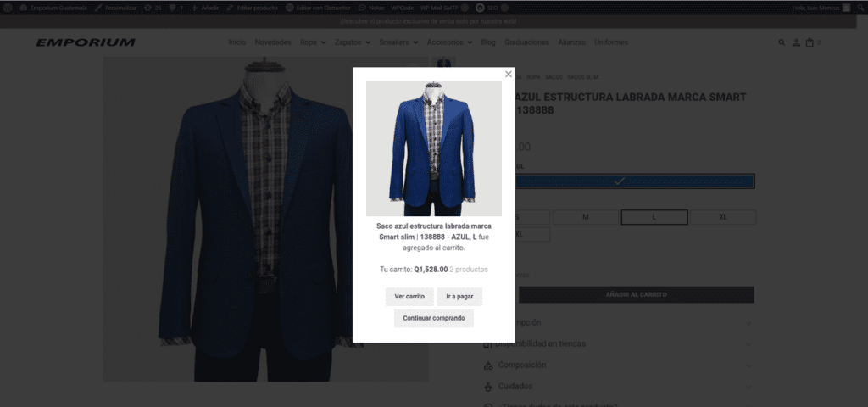Viewport: 868px width, 407px height.
Task: Expand Disponibilidad en tiendas section
Action: [x=619, y=344]
